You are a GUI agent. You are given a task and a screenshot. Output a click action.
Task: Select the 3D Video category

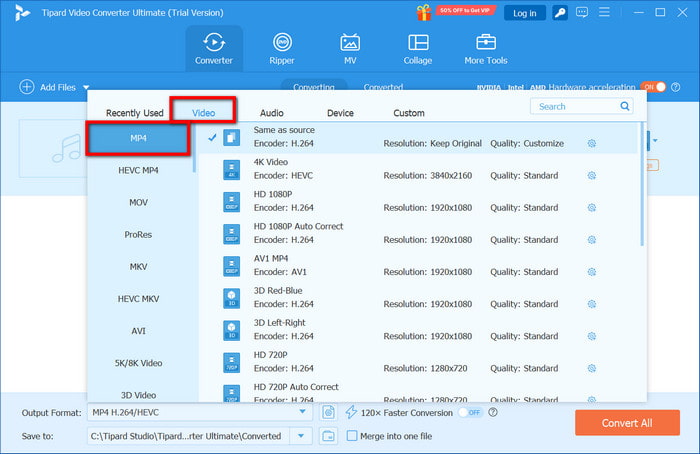click(x=138, y=395)
